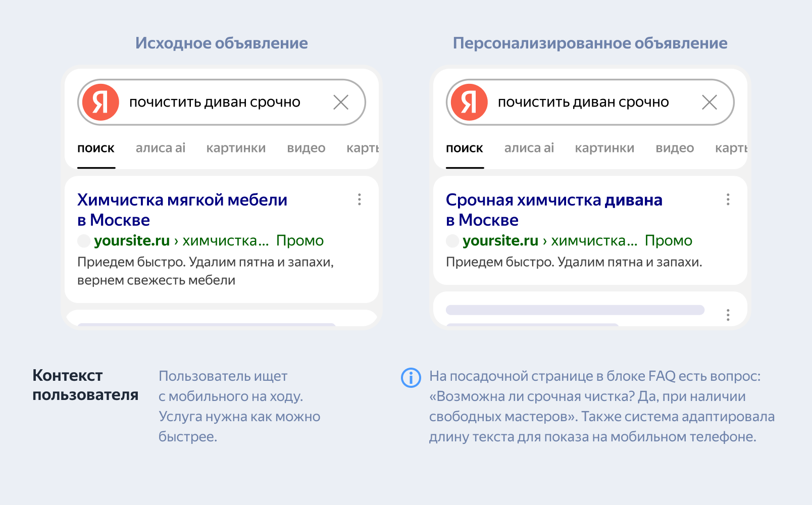This screenshot has width=812, height=505.
Task: Open three-dot menu of placeholder result under personalized ad
Action: tap(728, 315)
